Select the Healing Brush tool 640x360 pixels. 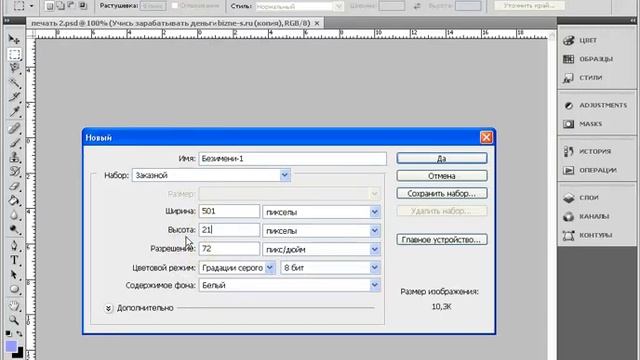[x=14, y=128]
